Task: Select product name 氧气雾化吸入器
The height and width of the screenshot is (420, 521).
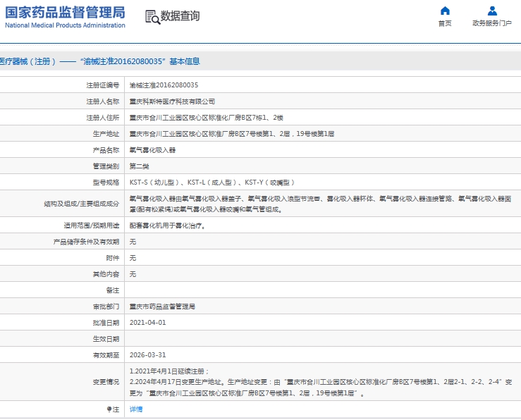Action: tap(152, 150)
